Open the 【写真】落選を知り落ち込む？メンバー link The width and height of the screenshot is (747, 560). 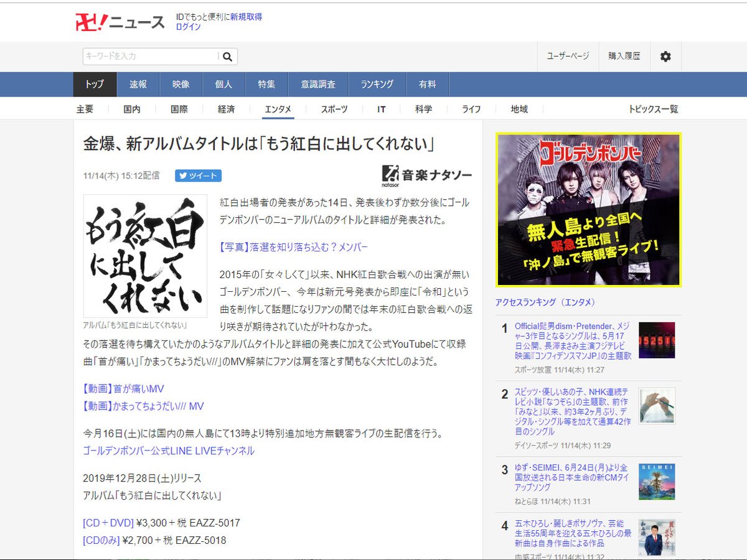[x=294, y=247]
